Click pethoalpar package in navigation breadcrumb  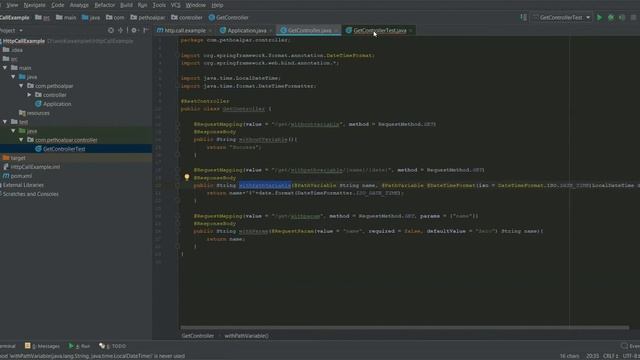148,18
